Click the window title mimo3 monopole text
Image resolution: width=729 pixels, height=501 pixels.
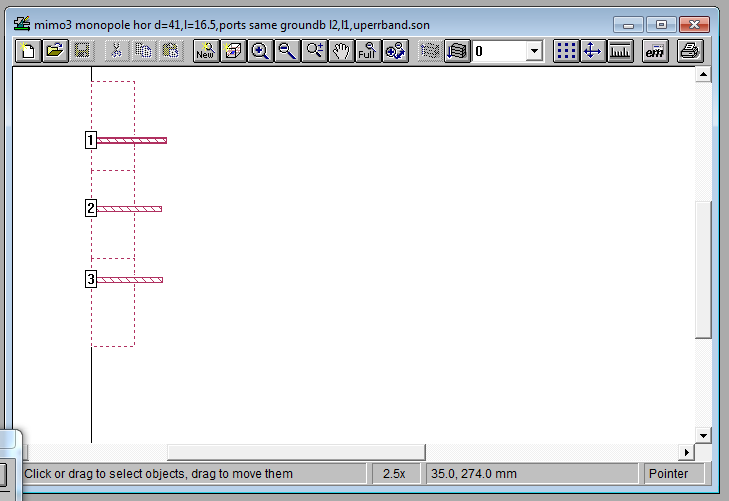tap(232, 25)
